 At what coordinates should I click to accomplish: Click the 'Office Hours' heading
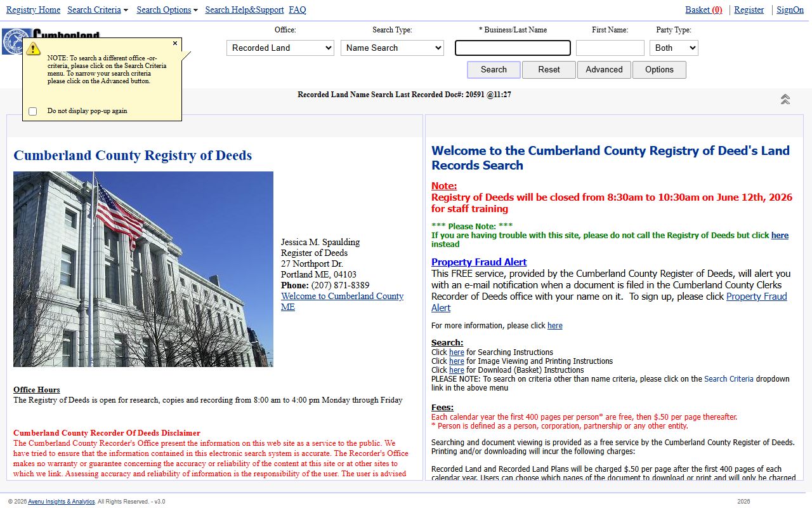37,390
